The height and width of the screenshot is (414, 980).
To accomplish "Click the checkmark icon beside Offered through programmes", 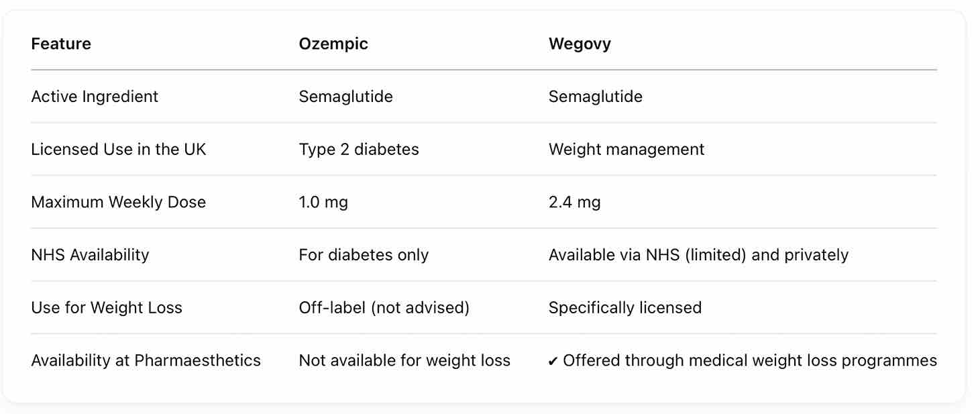I will coord(553,362).
